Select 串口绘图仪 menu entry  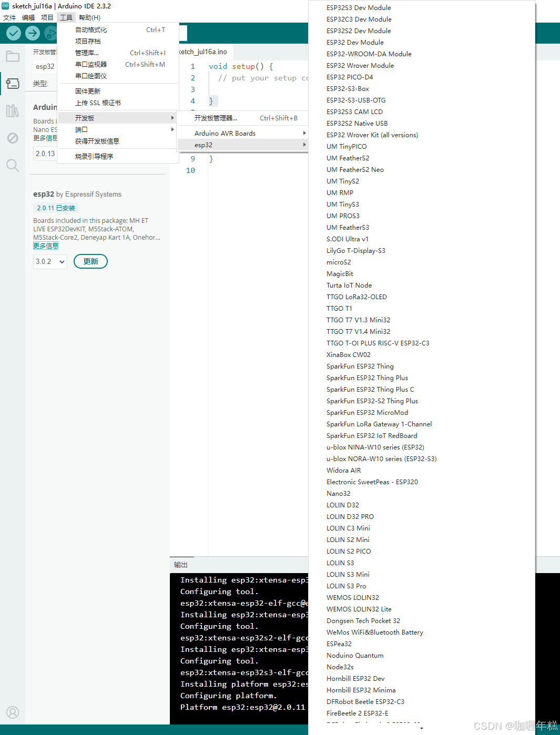coord(117,76)
